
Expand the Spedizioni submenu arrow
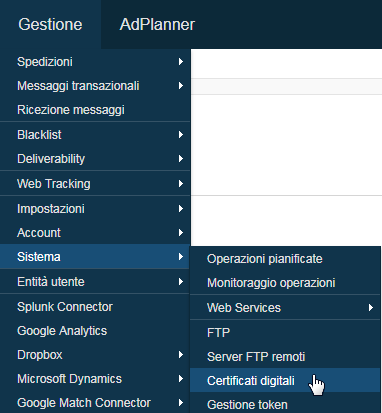point(181,62)
